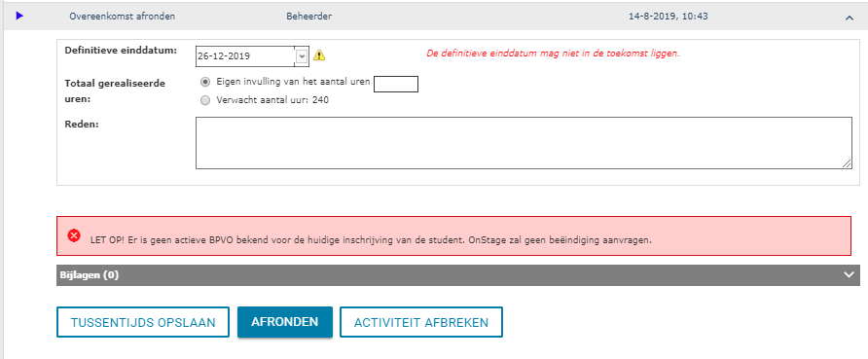Click the Definitieve einddatum label
This screenshot has height=359, width=868.
pos(121,51)
